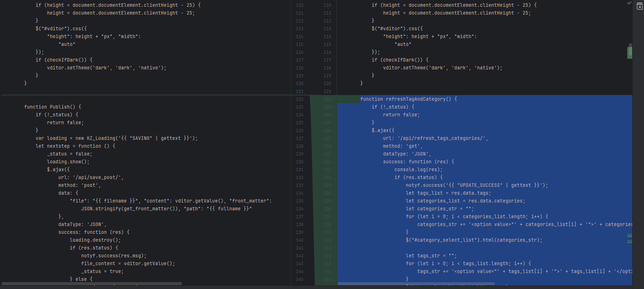Click the large green change marker in the error stripe
This screenshot has height=289, width=644.
click(629, 52)
